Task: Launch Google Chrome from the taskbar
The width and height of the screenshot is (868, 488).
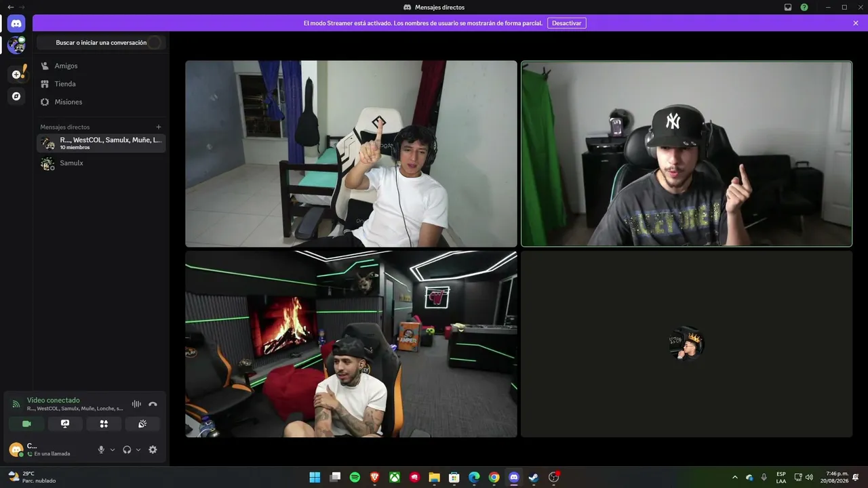Action: (494, 477)
